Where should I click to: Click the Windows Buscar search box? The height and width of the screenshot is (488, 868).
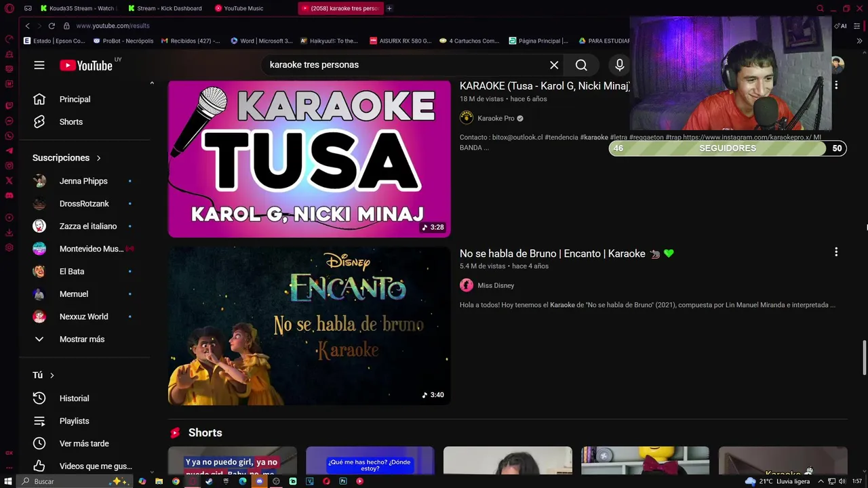point(75,481)
